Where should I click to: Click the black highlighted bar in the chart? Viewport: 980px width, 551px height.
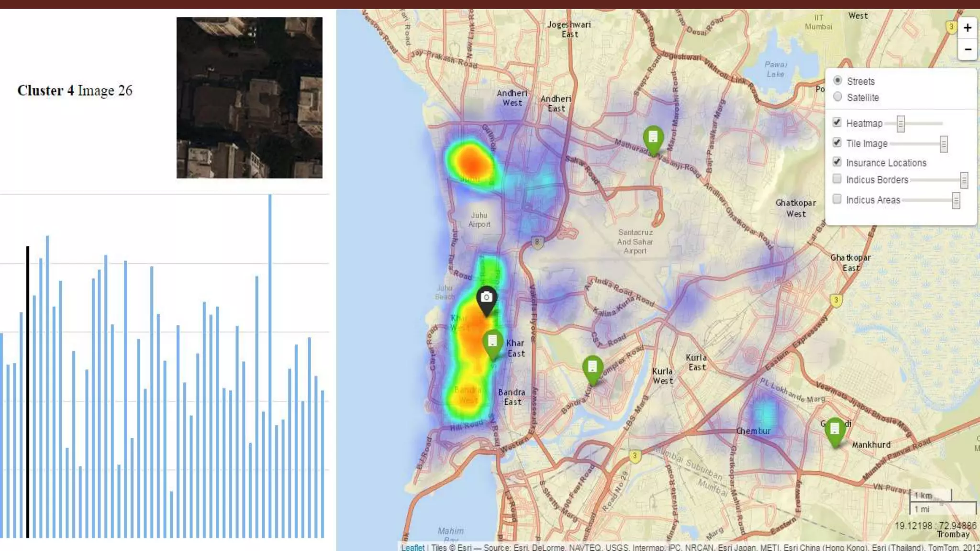[28, 392]
